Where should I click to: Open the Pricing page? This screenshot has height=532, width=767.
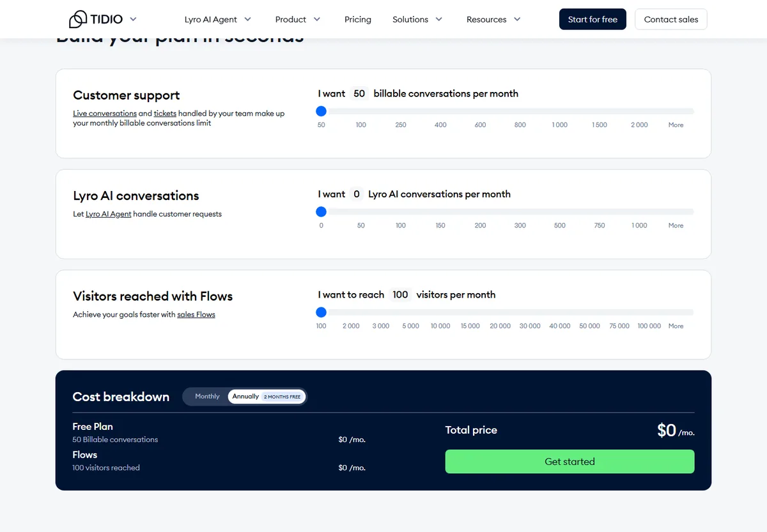click(x=358, y=19)
